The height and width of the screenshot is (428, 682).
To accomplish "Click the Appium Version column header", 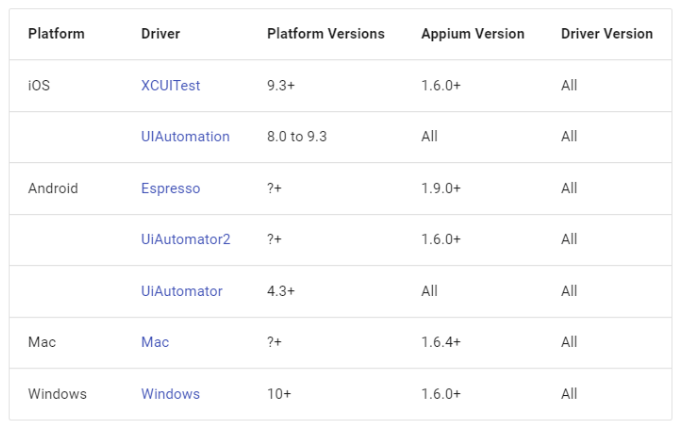I will coord(472,34).
